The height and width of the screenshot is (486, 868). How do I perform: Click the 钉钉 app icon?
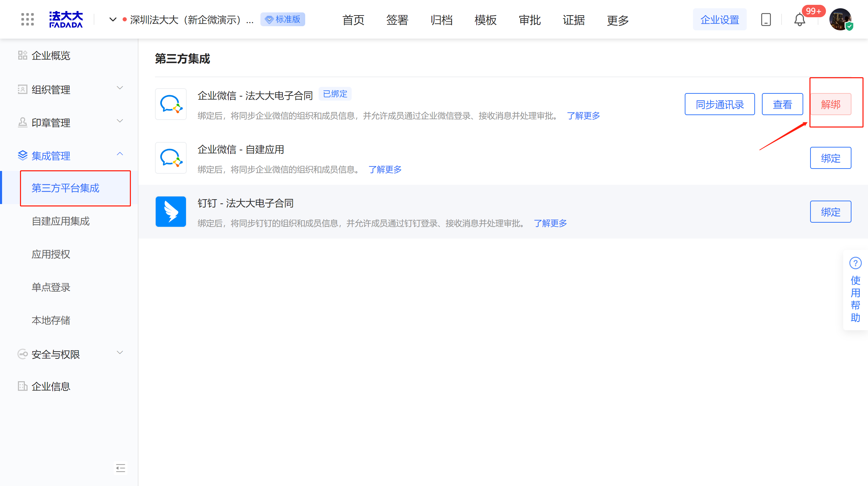pyautogui.click(x=171, y=212)
